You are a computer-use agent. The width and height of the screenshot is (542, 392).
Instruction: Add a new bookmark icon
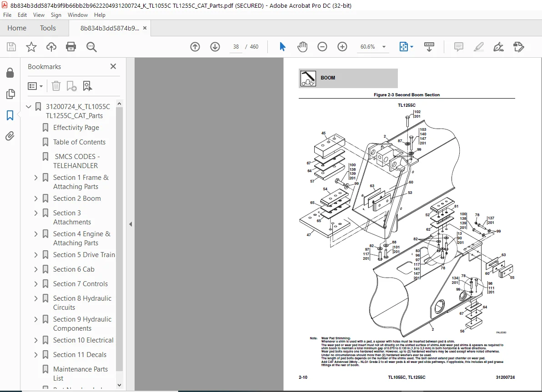click(71, 86)
